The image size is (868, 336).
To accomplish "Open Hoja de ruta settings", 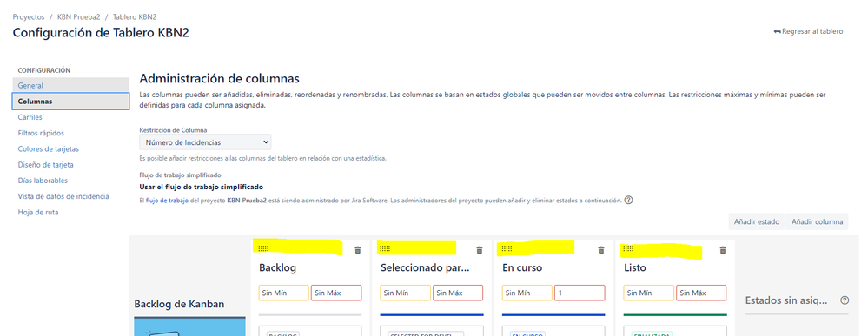I will coord(37,213).
